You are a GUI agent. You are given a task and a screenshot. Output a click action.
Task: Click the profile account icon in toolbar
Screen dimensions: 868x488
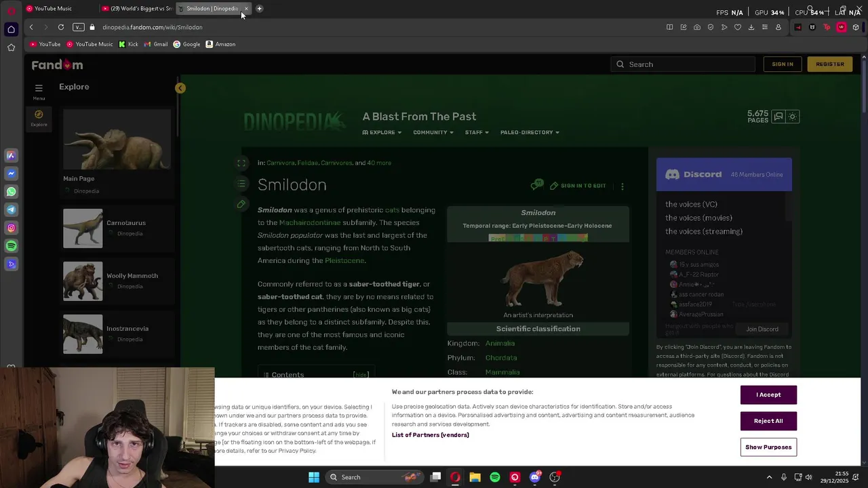[778, 27]
